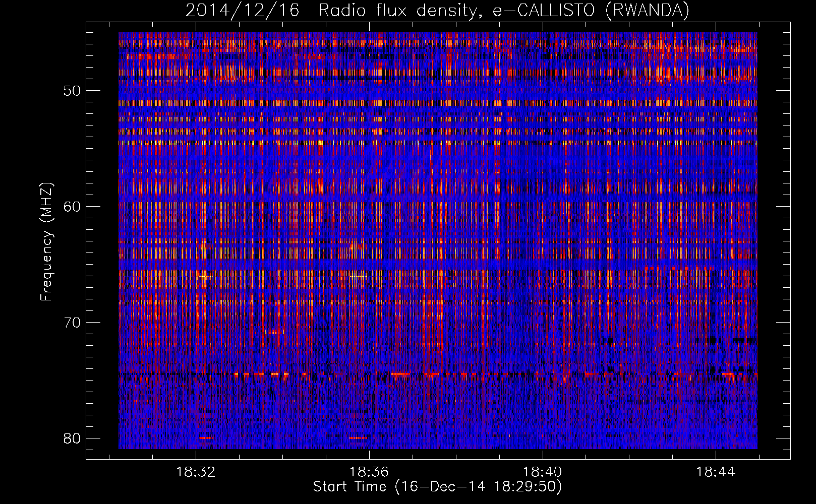The width and height of the screenshot is (816, 504).
Task: Click the "70" frequency tick label
Action: pos(72,323)
